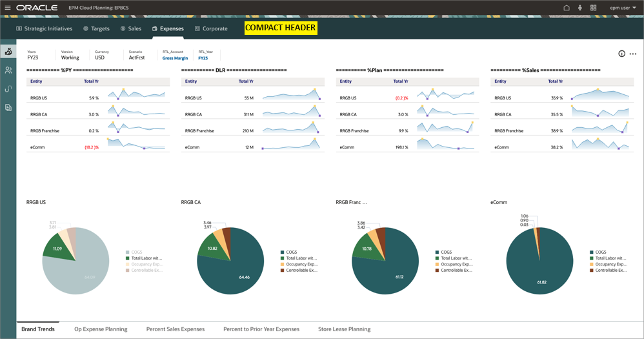
Task: Select the people icon in left sidebar
Action: tap(8, 70)
